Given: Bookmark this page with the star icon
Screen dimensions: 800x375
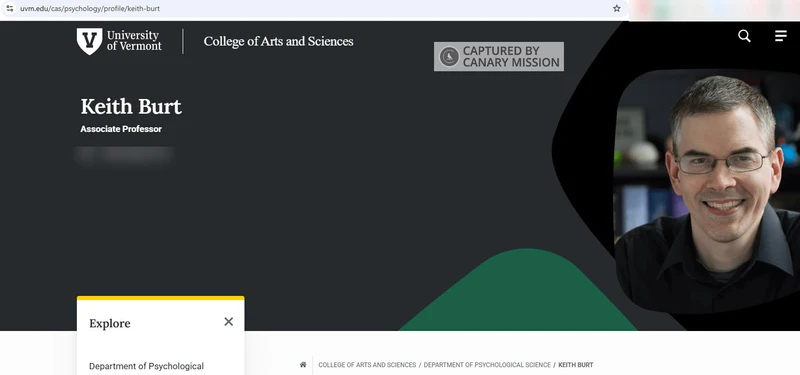Looking at the screenshot, I should (x=617, y=8).
